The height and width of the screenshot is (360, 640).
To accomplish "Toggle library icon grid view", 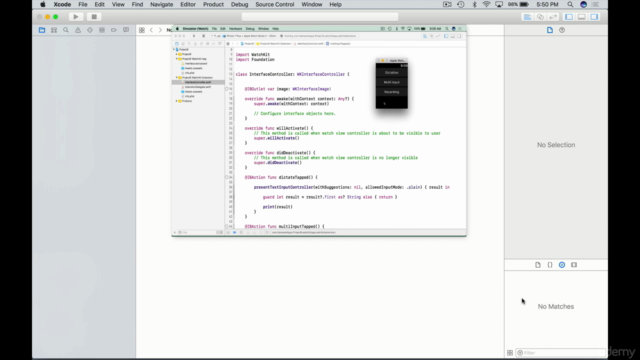I will click(510, 353).
